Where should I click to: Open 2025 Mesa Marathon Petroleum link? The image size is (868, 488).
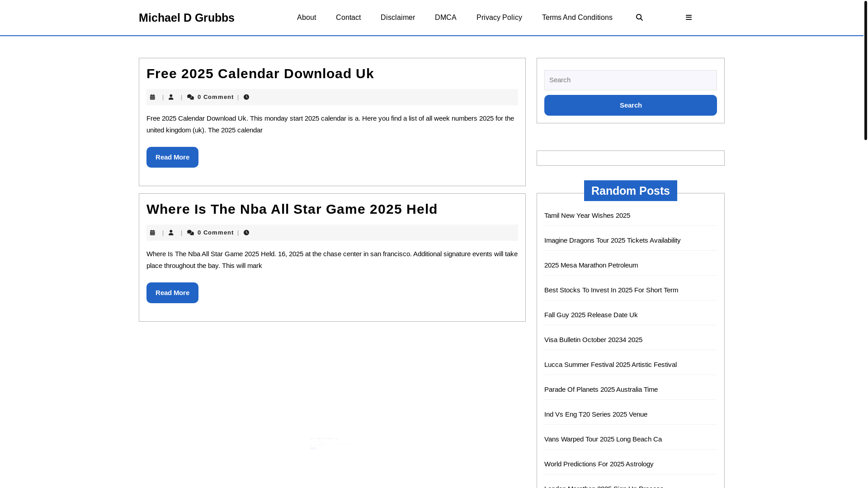(x=591, y=265)
